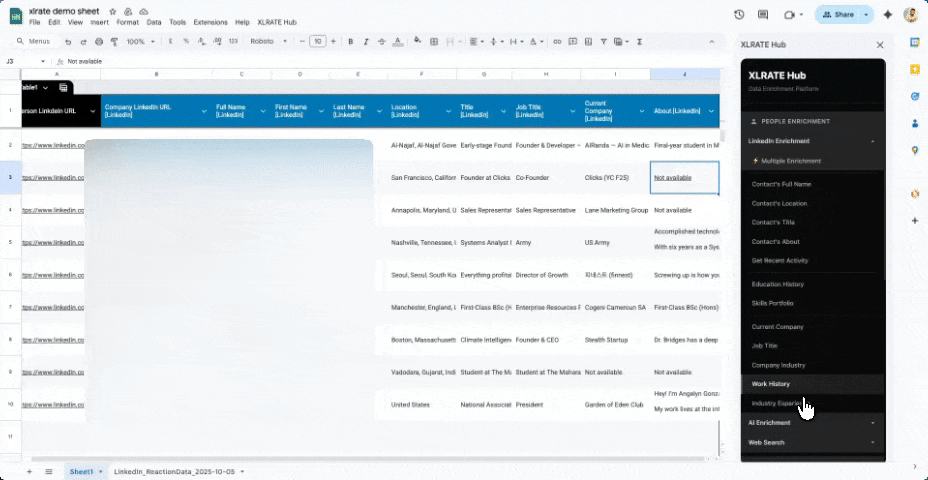Click the Name box showing J3

24,62
